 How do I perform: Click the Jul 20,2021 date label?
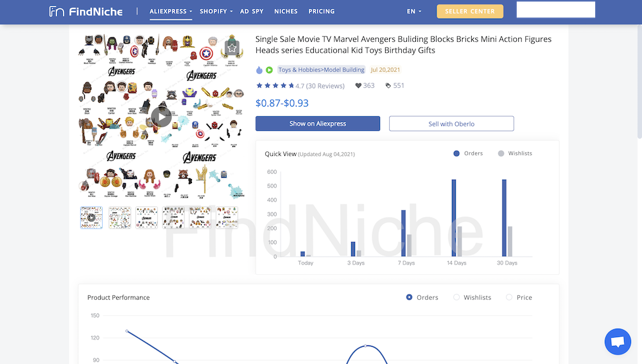click(x=385, y=69)
